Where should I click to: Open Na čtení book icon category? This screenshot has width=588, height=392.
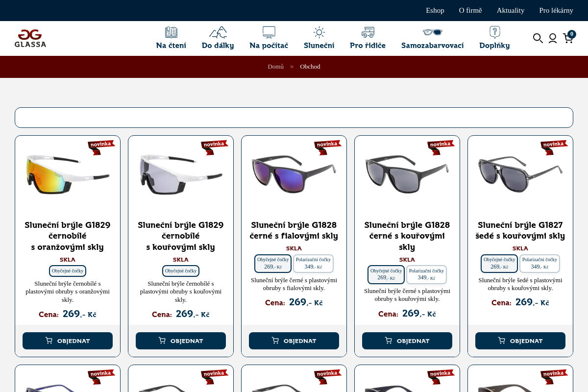pyautogui.click(x=171, y=33)
